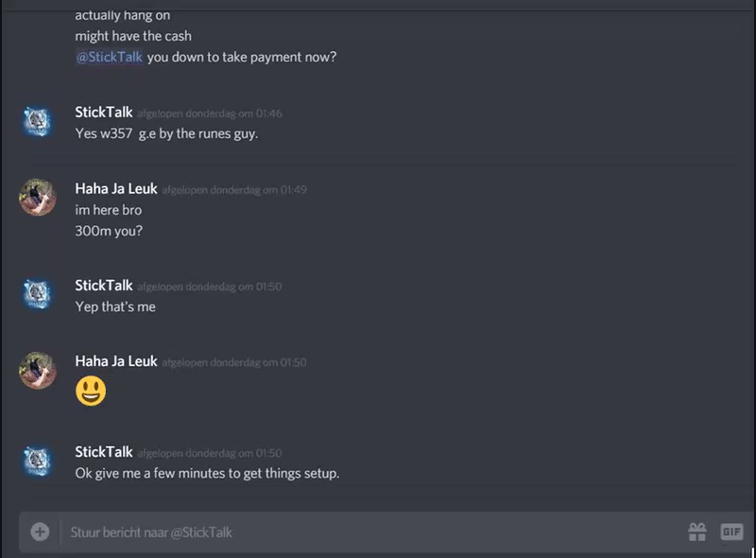Open StickTalk avatar beside 'Yes w357' message
Screen dimensions: 756x558
pos(38,122)
